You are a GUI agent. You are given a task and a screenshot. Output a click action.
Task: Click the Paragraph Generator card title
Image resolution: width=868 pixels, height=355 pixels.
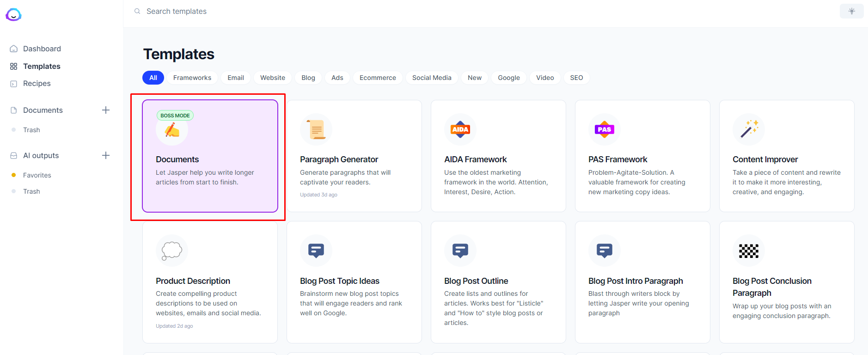click(339, 159)
